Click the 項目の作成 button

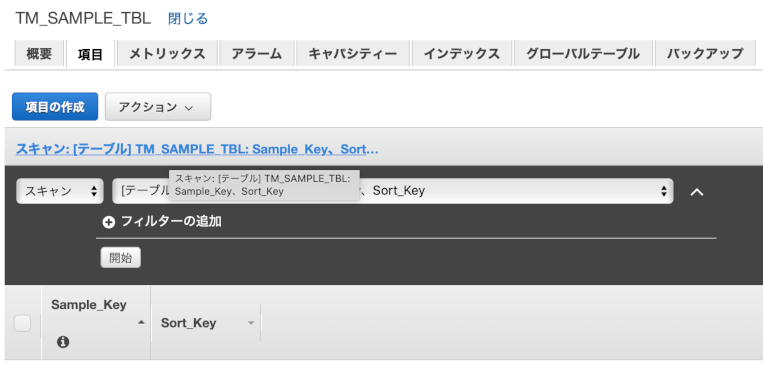[x=55, y=107]
